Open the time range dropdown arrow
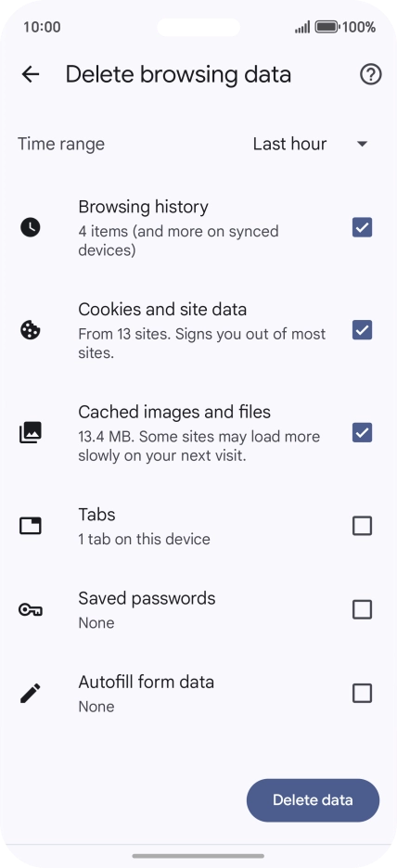 [362, 144]
